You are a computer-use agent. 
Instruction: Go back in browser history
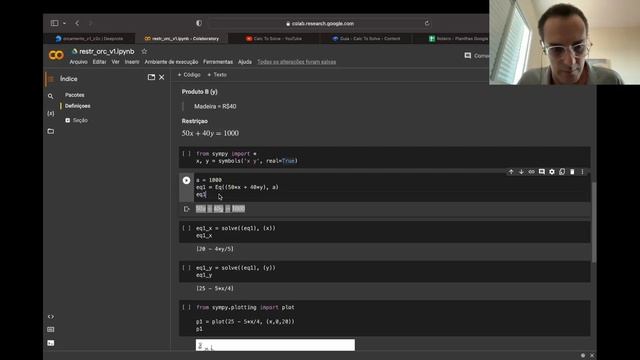77,23
